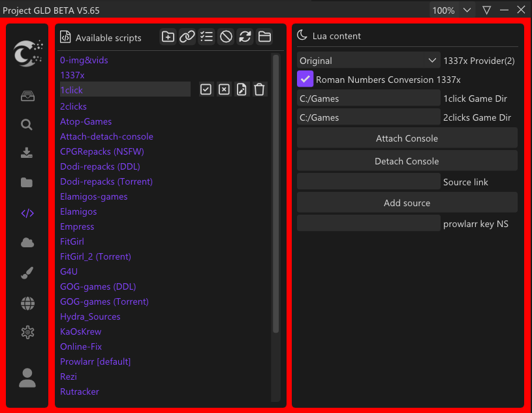This screenshot has width=532, height=413.
Task: Select the Hydra_Sources script
Action: 90,316
